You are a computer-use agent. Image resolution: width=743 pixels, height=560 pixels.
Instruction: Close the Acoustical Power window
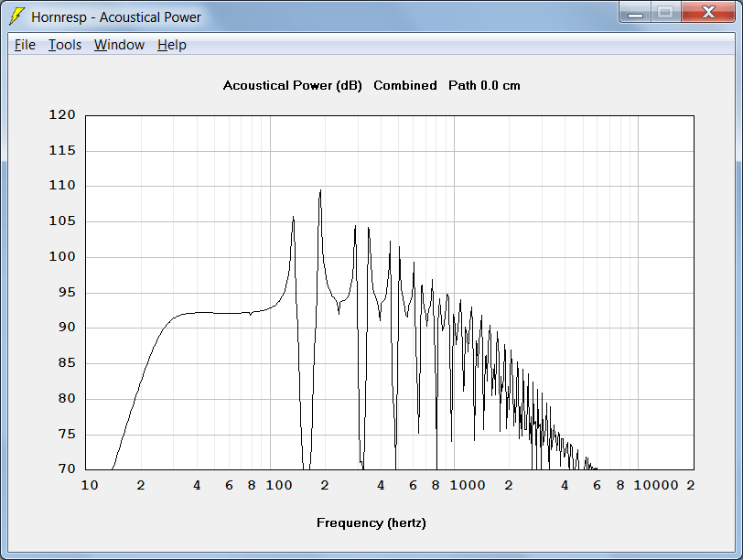(708, 12)
